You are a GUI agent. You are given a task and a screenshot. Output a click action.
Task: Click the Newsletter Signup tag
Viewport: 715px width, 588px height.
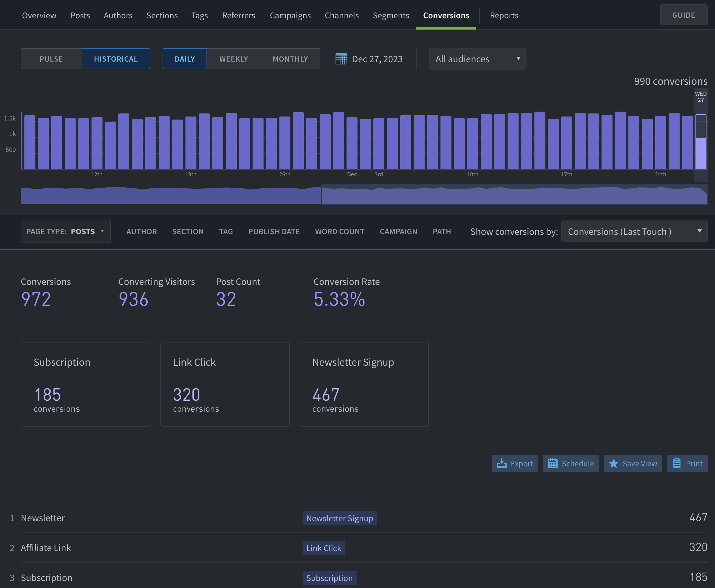[x=340, y=518]
